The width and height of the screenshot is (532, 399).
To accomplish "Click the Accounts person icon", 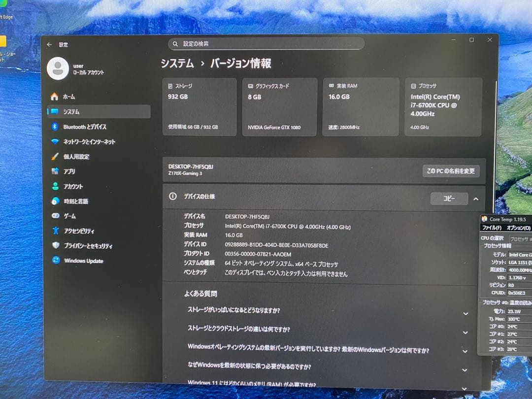I will tap(55, 186).
